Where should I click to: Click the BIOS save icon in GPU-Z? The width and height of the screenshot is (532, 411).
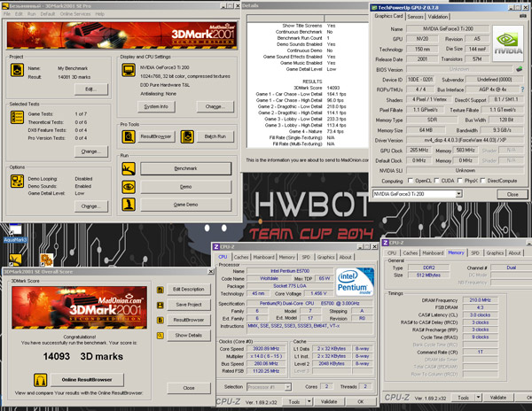519,69
